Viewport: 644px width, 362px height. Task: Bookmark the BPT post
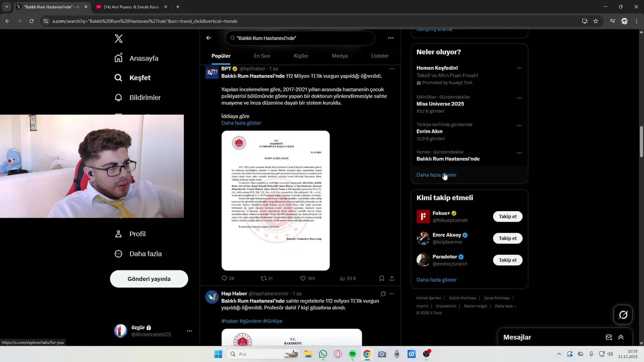tap(382, 279)
